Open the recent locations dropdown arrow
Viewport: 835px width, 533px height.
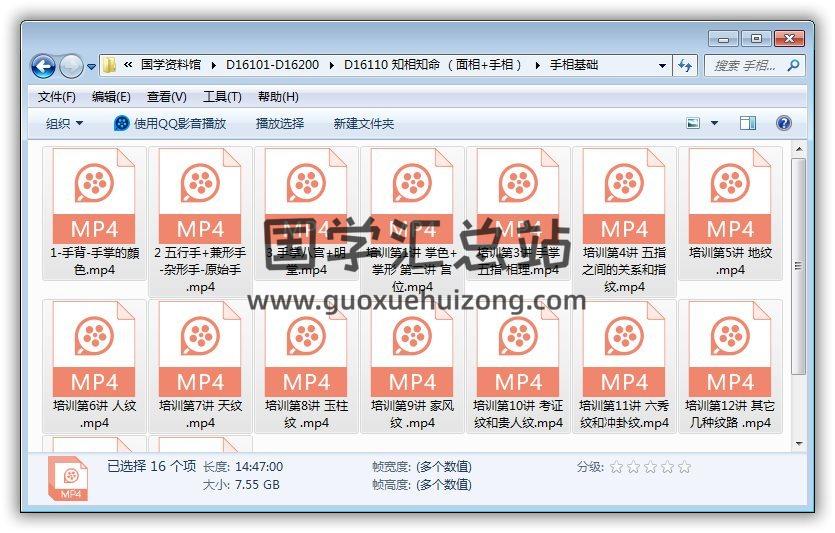point(92,66)
